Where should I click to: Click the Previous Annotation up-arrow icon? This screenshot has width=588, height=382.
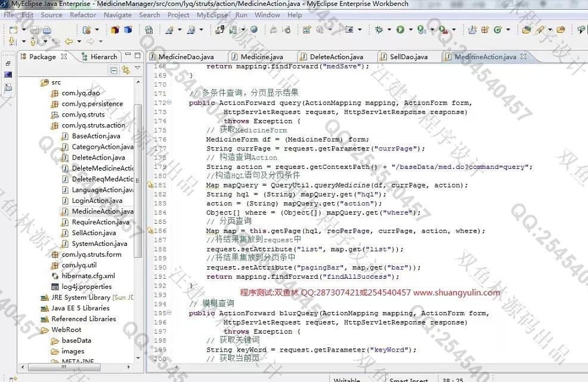(x=34, y=41)
